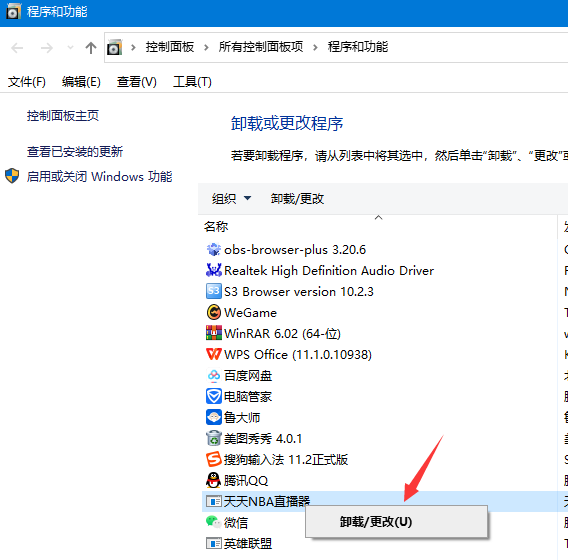Viewport: 568px width, 560px height.
Task: Open 控制面板主页 link
Action: [63, 116]
